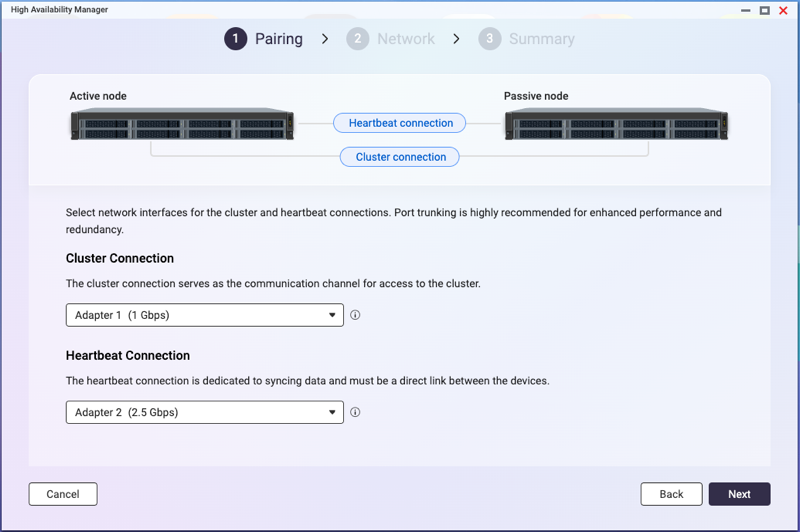Open the Adapter 1 (1 Gbps) dropdown
Image resolution: width=800 pixels, height=532 pixels.
pyautogui.click(x=204, y=315)
